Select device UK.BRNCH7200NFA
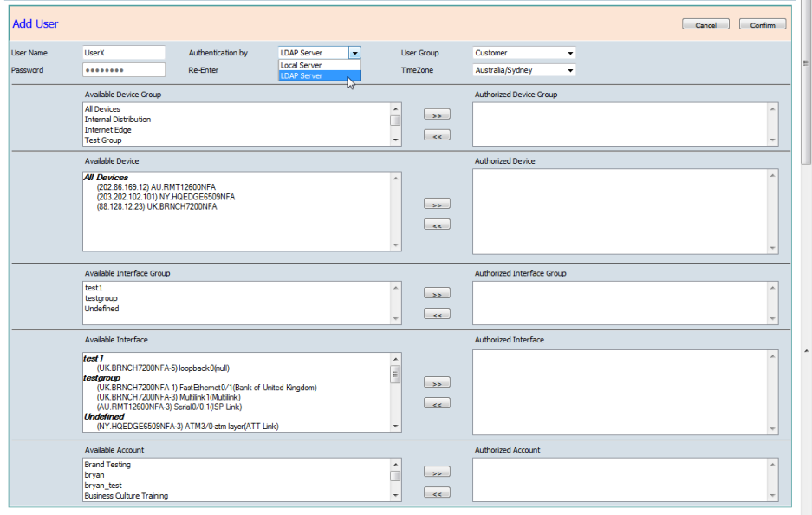 click(157, 206)
